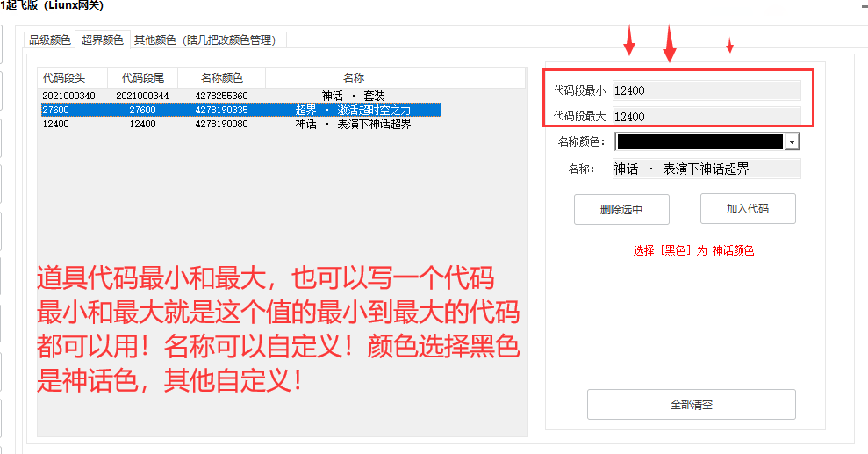Viewport: 868px width, 454px height.
Task: Open the 其他颜色 tab
Action: coord(208,40)
